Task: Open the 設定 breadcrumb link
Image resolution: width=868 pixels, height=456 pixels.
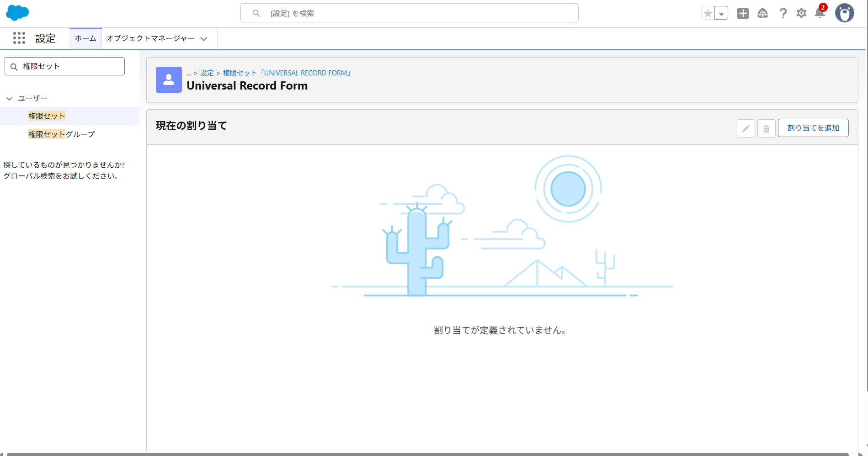Action: tap(207, 73)
